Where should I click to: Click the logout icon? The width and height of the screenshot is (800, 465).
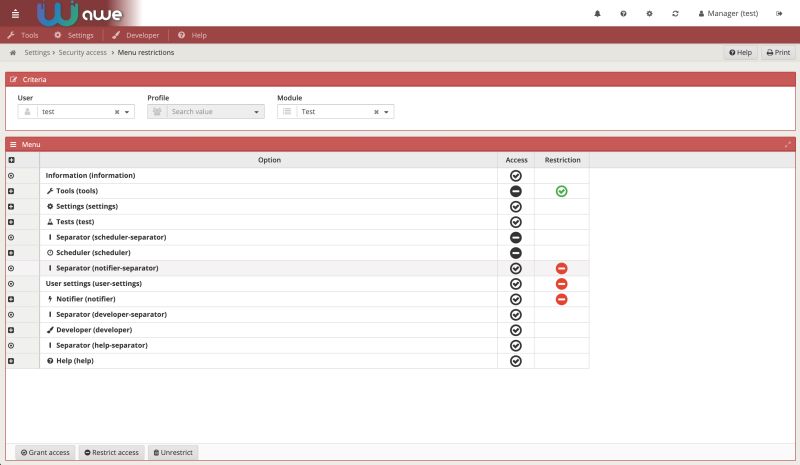(779, 14)
